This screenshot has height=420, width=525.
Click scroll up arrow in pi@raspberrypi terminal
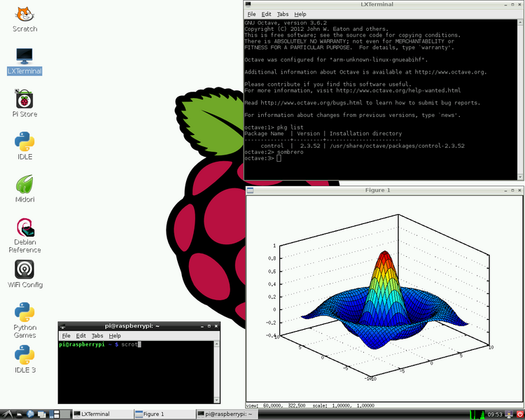pyautogui.click(x=216, y=344)
